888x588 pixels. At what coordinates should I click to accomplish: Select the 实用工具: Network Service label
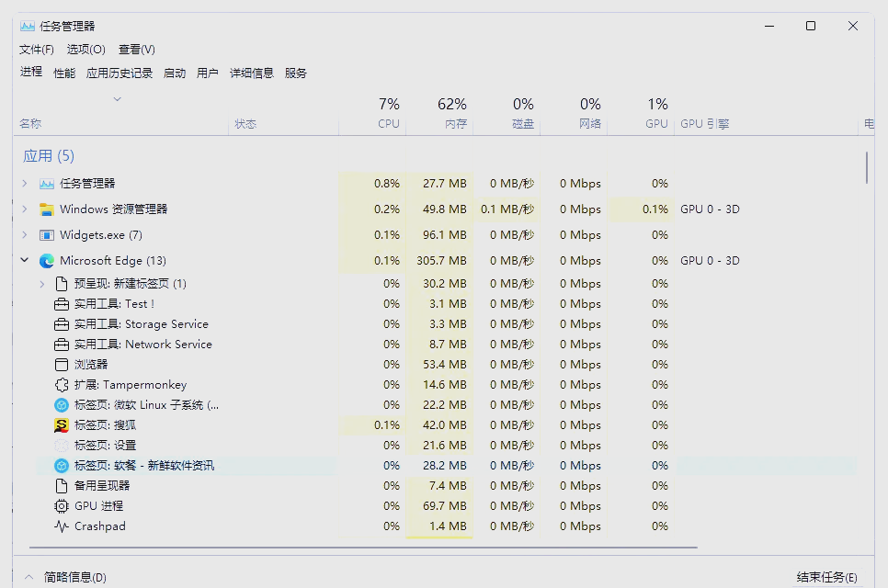143,345
